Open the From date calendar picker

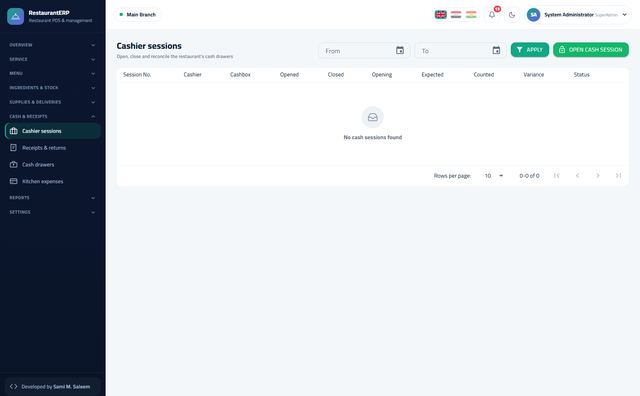click(400, 50)
